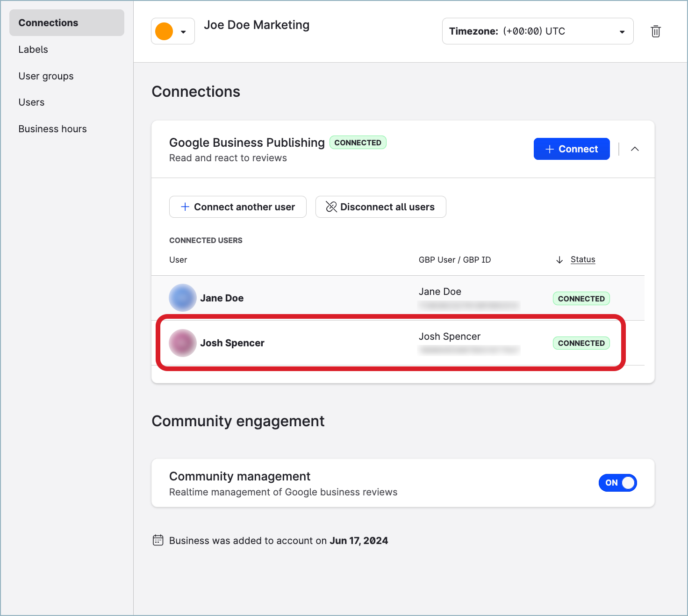Sort by the Status column header
688x616 pixels.
582,259
